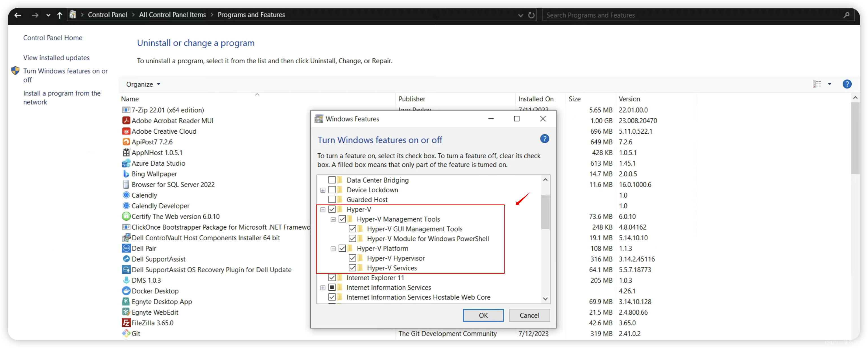Click View installed updates link
This screenshot has height=348, width=868.
56,57
